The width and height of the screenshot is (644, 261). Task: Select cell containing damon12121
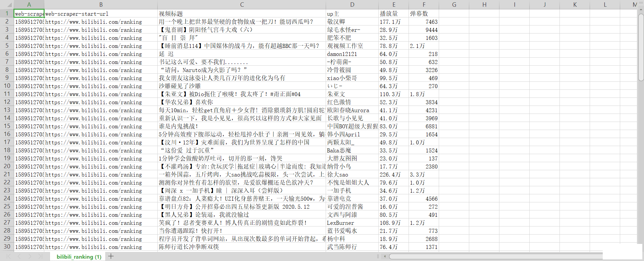[352, 54]
